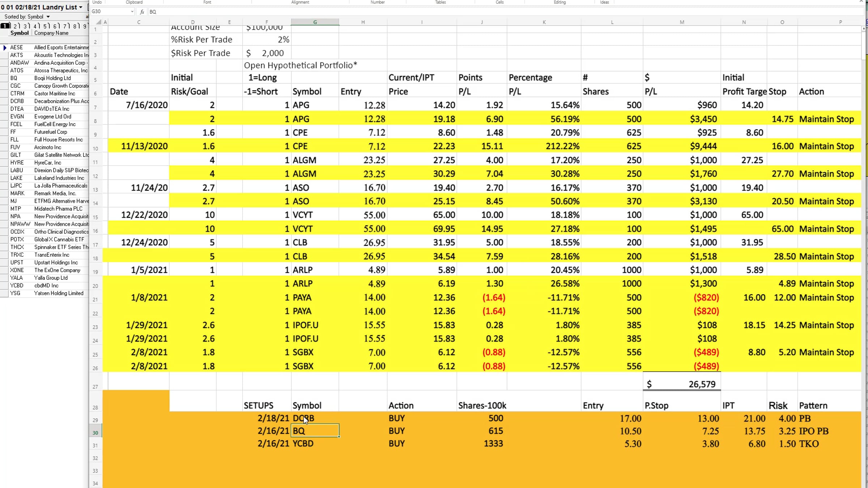
Task: Select YCBD cbdMD Inc in watchlist
Action: [x=44, y=286]
